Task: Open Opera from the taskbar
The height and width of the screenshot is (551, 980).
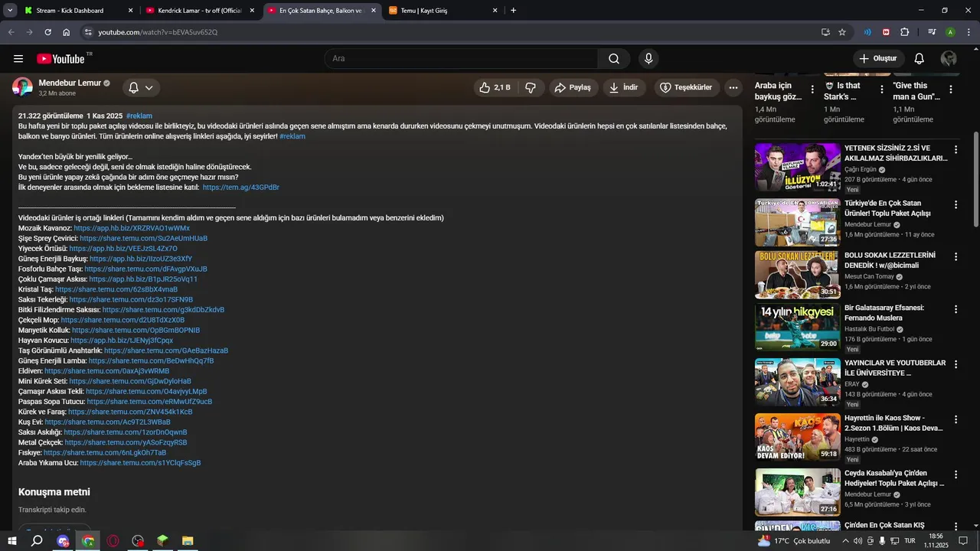Action: click(113, 540)
